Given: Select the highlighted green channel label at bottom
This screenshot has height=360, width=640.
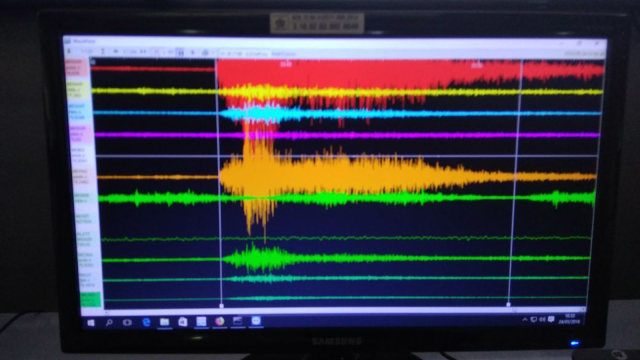Looking at the screenshot, I should (x=91, y=300).
